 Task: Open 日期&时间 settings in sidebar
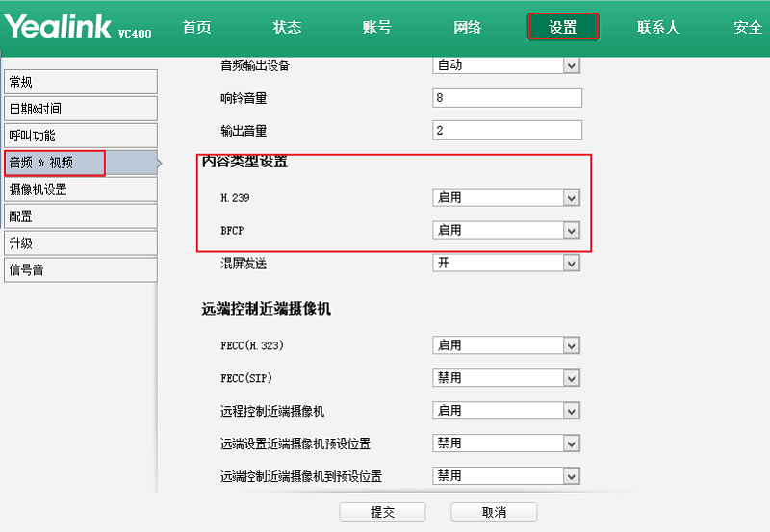(81, 109)
